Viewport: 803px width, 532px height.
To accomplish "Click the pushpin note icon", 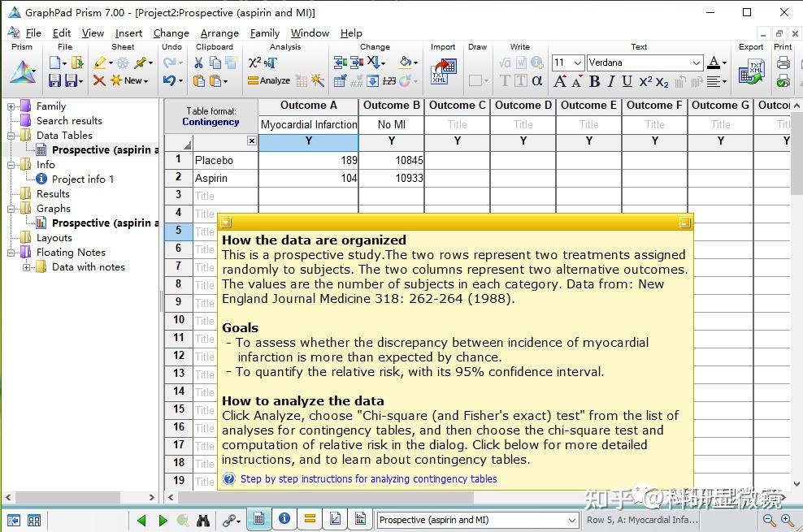I will coord(141,63).
